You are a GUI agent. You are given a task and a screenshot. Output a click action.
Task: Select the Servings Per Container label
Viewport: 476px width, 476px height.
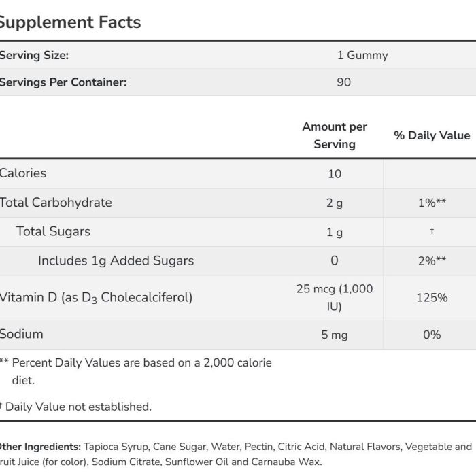[63, 82]
